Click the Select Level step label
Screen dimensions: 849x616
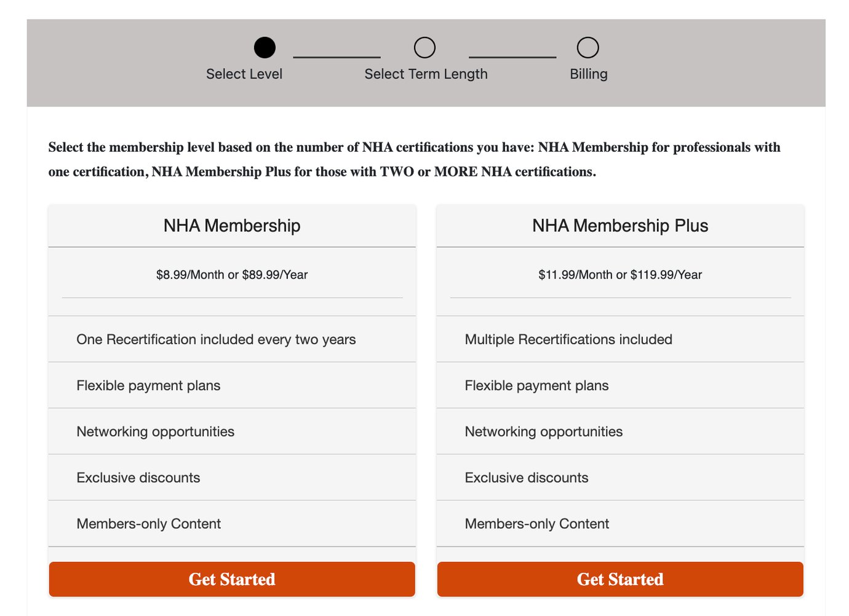pyautogui.click(x=244, y=74)
